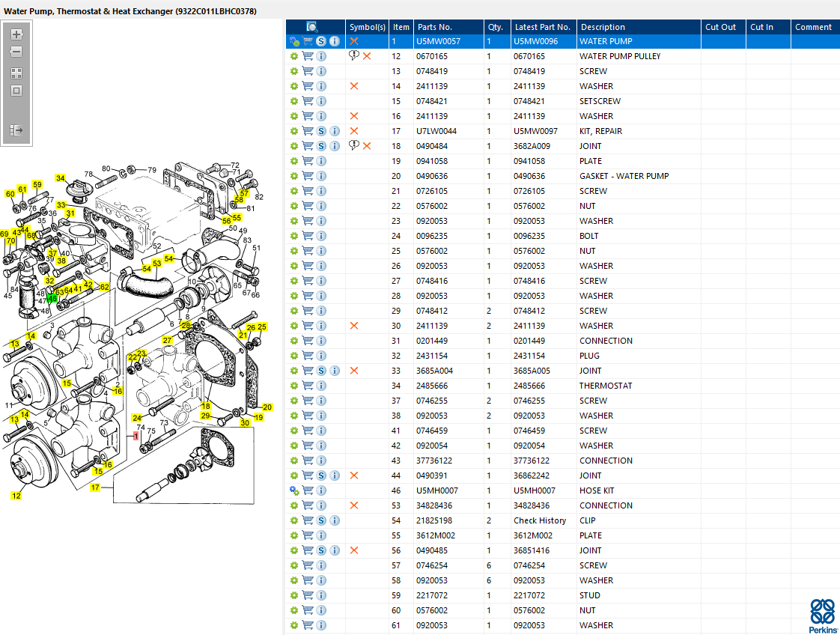The height and width of the screenshot is (635, 840).
Task: Click warning speech bubble on item 18 JOINT
Action: click(x=353, y=145)
